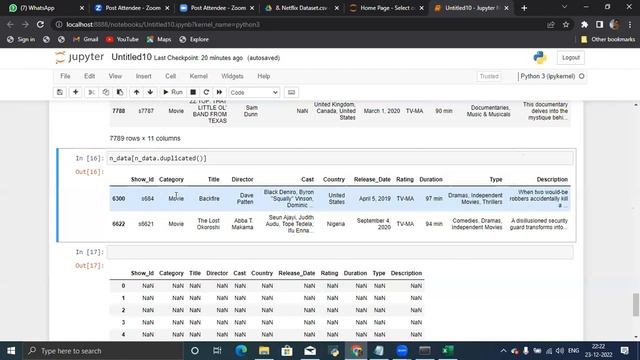The height and width of the screenshot is (360, 640).
Task: Open the Explore bookmark
Action: 194,40
